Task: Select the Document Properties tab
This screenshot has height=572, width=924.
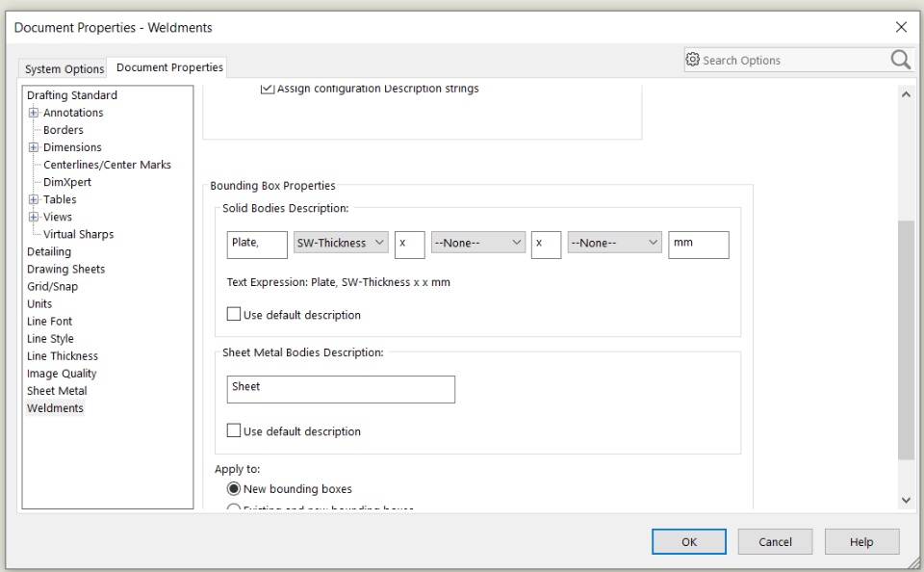Action: pyautogui.click(x=169, y=67)
